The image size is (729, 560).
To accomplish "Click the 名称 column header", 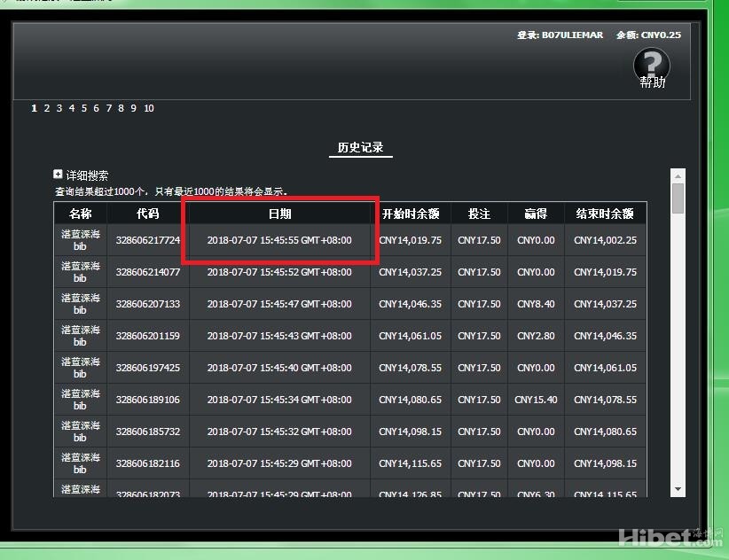I will click(x=80, y=214).
